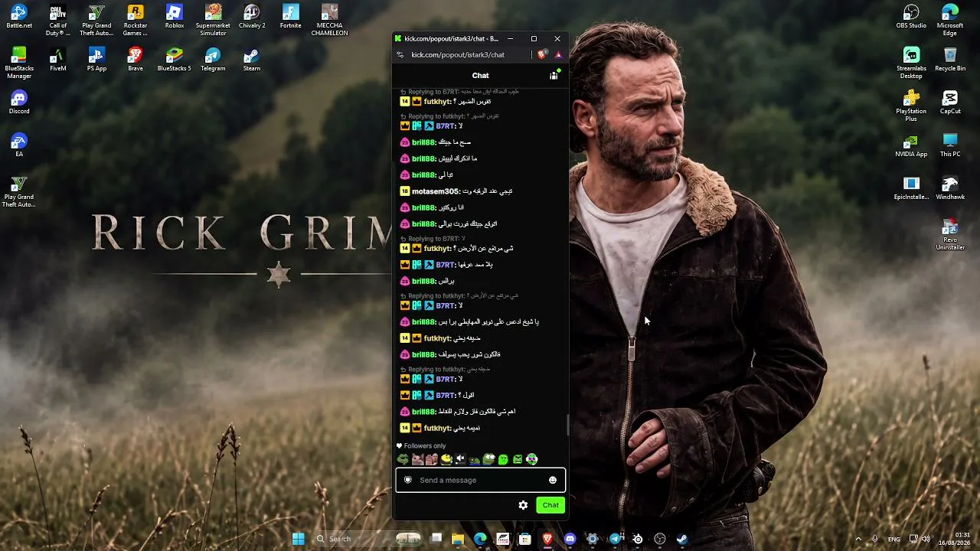Open the emoji picker in message box
Screen dimensions: 980x551
point(553,480)
